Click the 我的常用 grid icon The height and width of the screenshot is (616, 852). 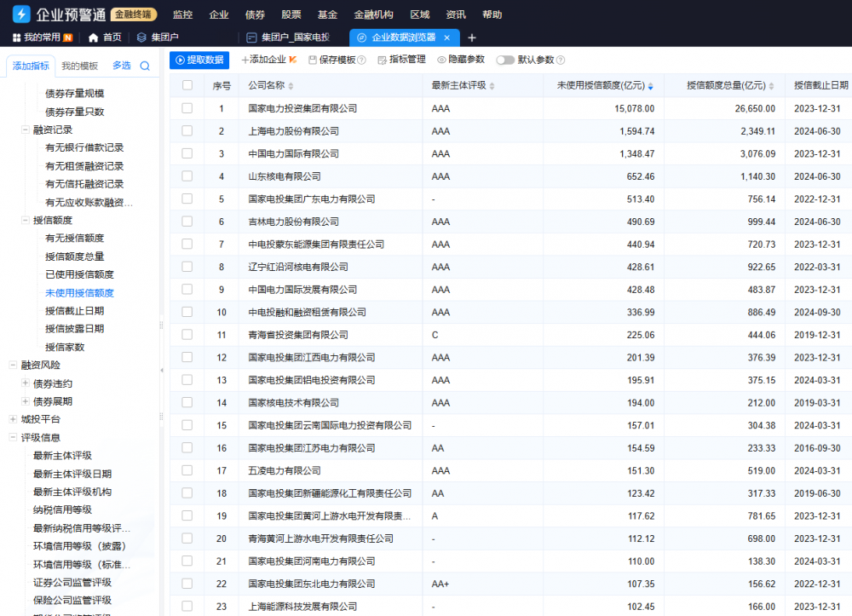[x=16, y=37]
